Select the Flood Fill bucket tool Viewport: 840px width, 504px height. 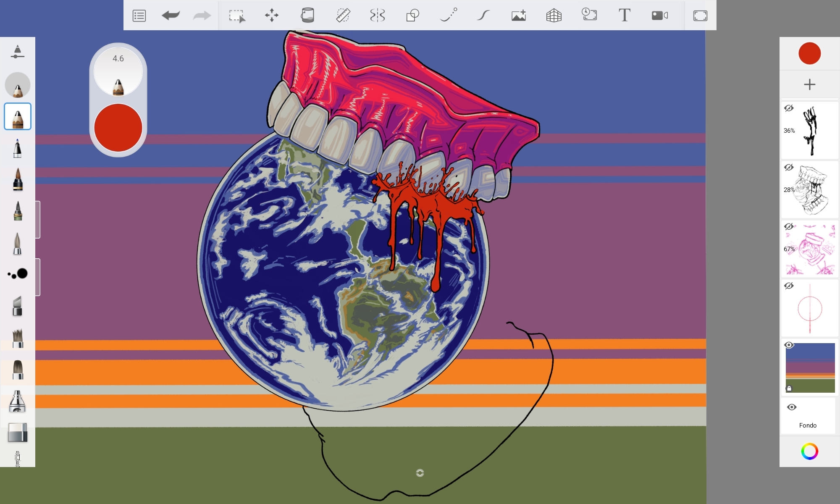(x=307, y=16)
